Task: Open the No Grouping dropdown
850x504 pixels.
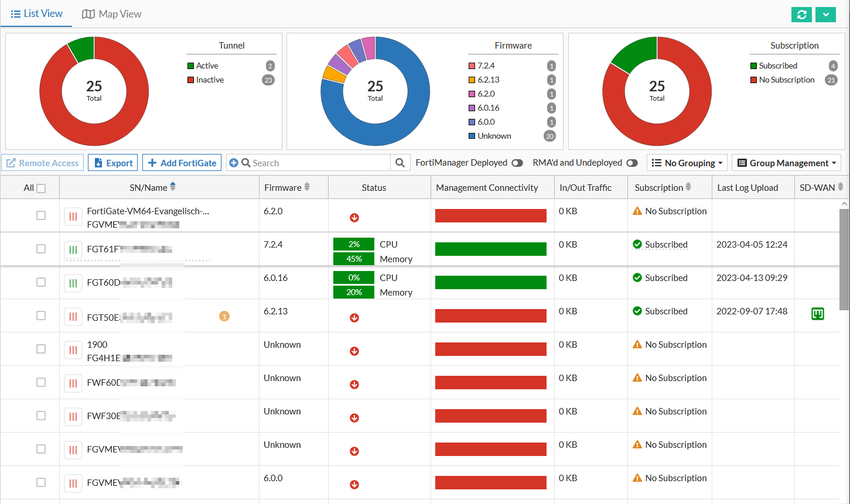Action: tap(687, 163)
